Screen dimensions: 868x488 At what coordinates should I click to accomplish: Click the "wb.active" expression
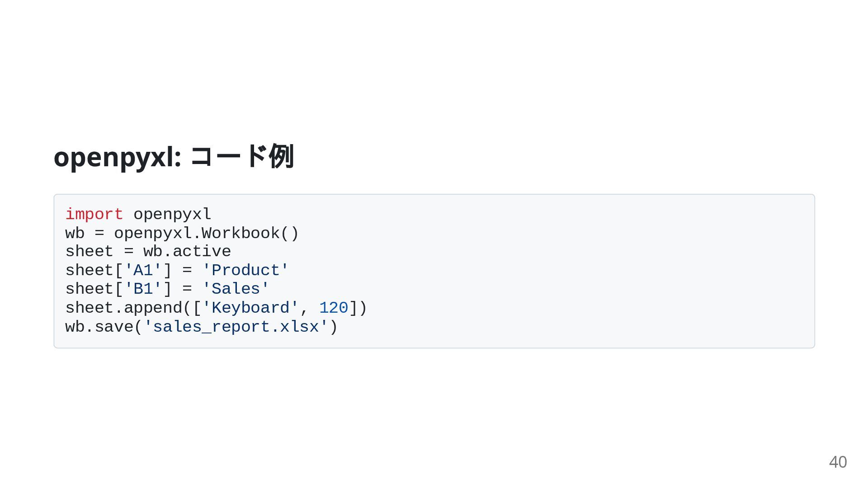click(x=187, y=252)
